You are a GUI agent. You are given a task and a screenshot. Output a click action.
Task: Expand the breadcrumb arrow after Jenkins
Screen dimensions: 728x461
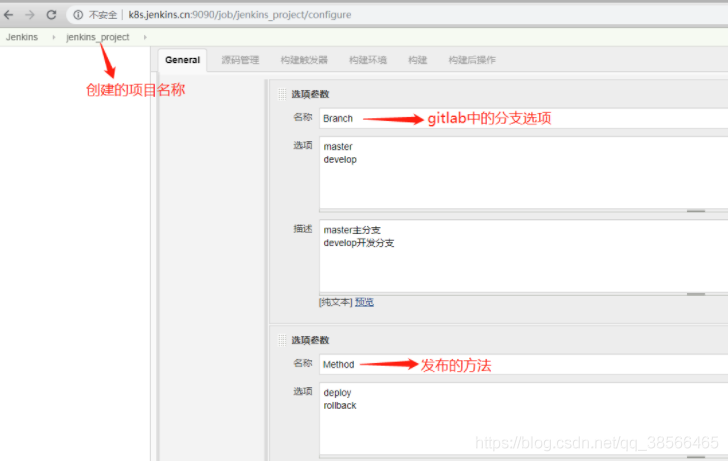[x=54, y=37]
